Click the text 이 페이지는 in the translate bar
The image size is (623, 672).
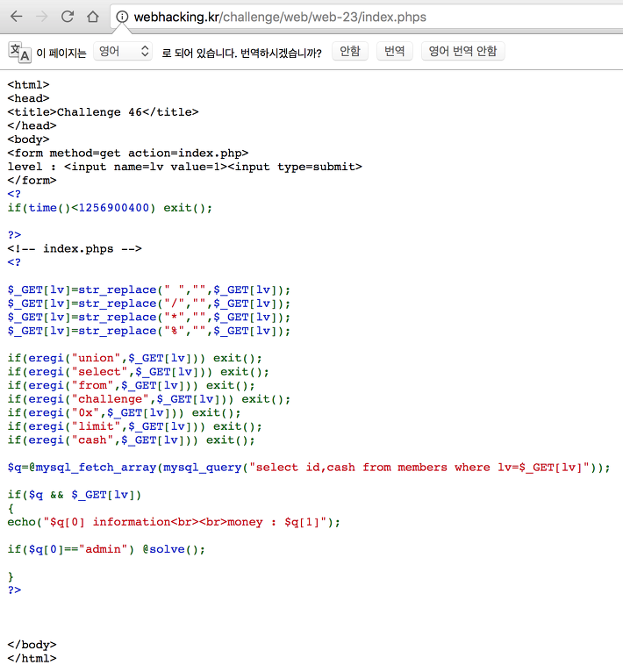61,53
